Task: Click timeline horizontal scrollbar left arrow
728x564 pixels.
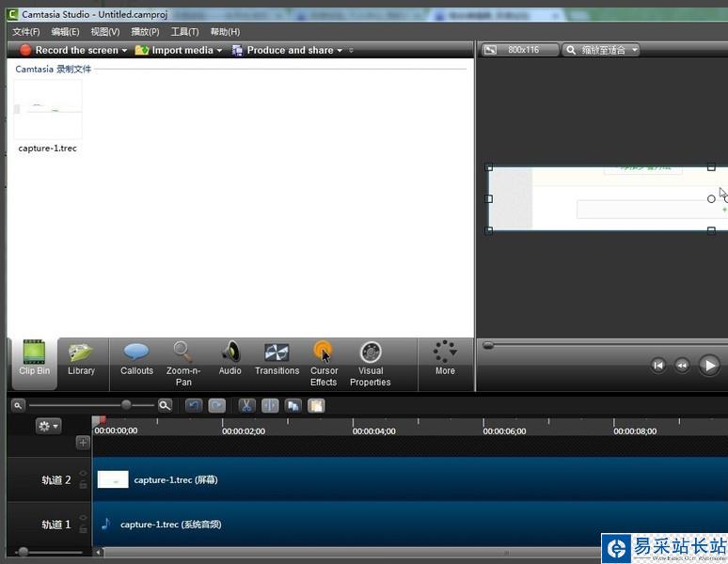Action: tap(98, 553)
